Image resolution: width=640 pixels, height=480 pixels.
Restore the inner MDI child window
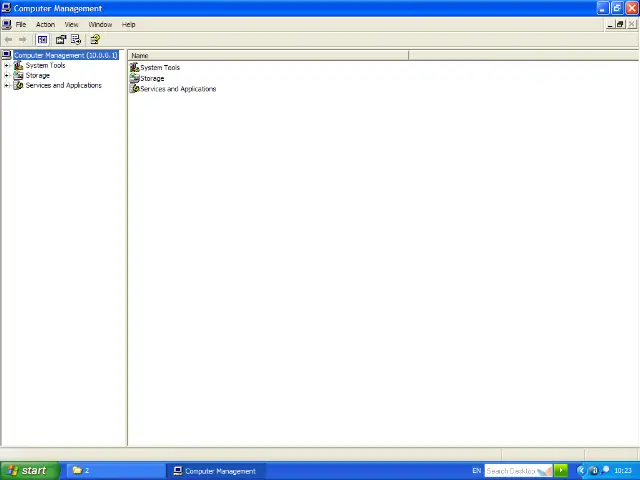coord(620,24)
